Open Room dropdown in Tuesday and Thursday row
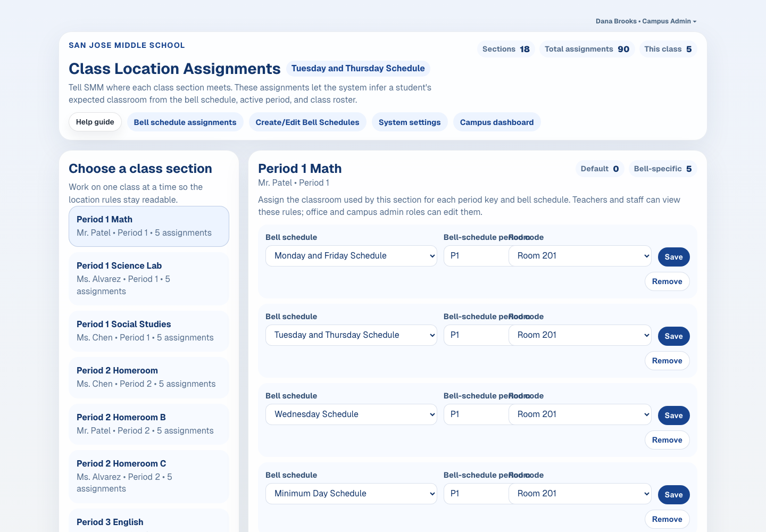This screenshot has width=766, height=532. coord(580,335)
